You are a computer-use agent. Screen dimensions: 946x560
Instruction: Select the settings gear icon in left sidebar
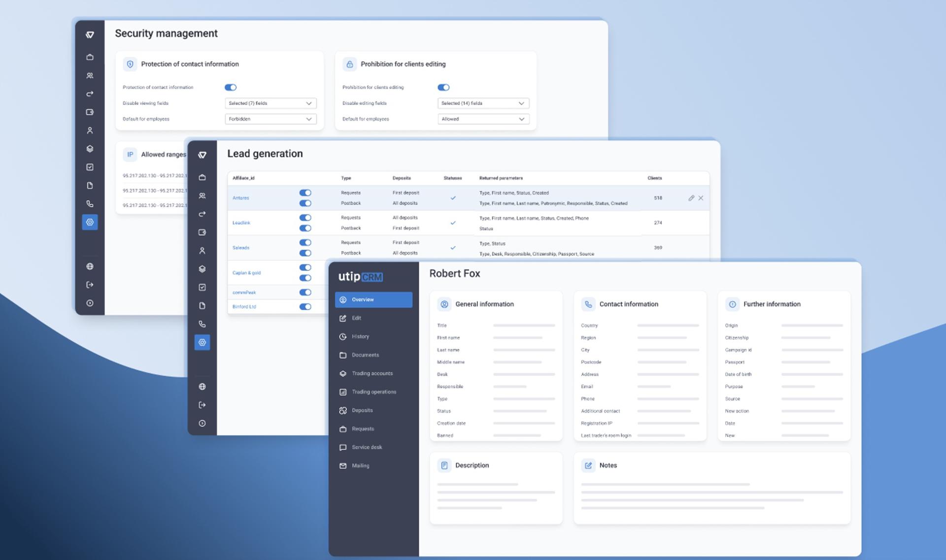[x=90, y=222]
